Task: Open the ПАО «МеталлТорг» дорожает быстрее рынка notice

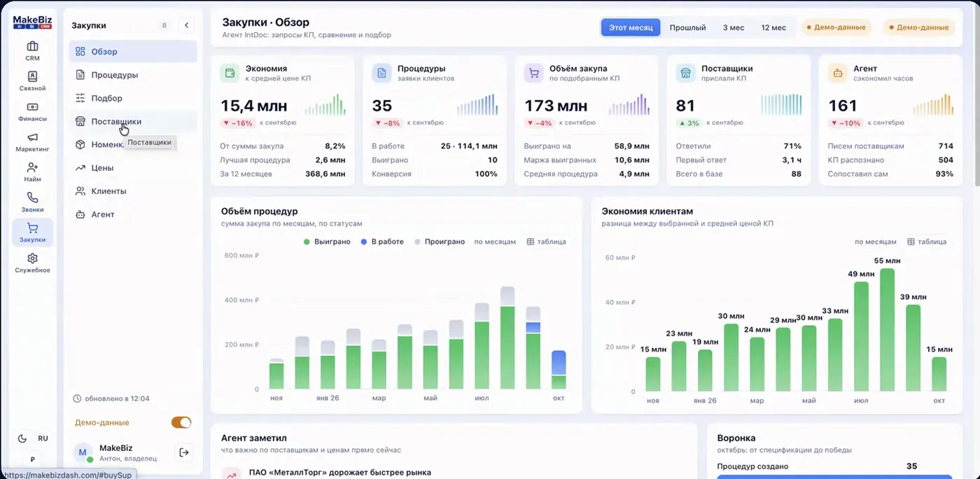Action: coord(339,473)
